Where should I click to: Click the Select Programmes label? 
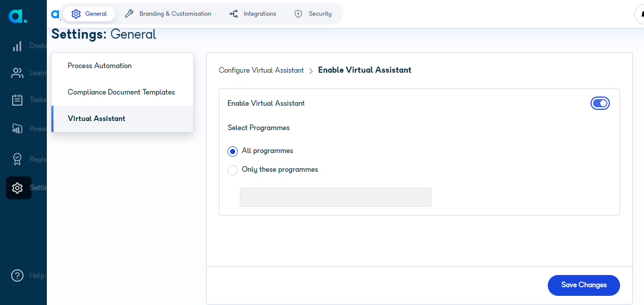pyautogui.click(x=259, y=128)
